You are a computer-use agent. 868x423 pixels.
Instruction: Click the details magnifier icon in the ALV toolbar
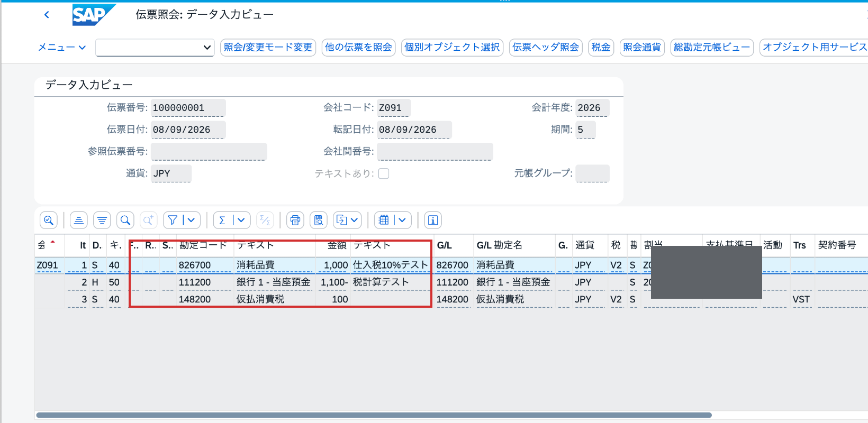tap(49, 220)
